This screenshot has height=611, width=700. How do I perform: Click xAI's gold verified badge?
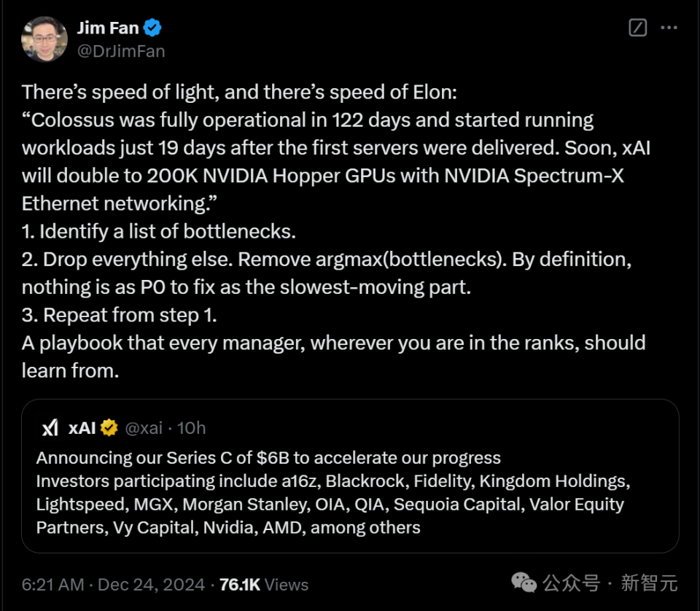pos(109,428)
